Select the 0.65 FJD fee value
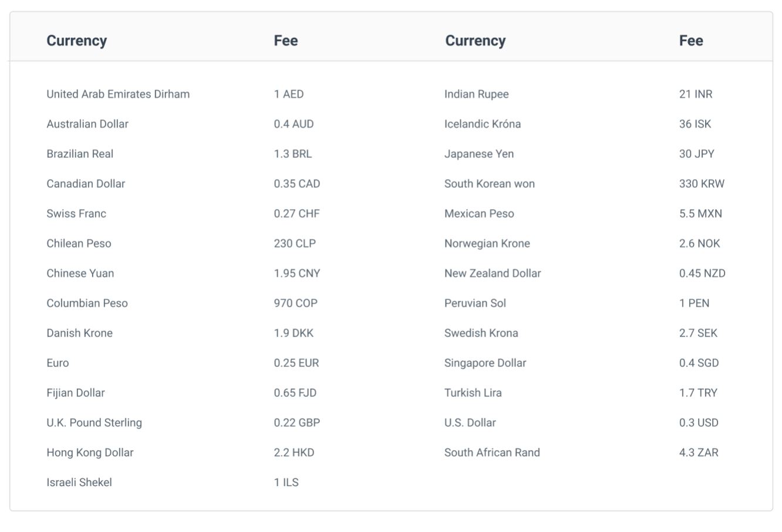This screenshot has width=782, height=532. pyautogui.click(x=295, y=393)
